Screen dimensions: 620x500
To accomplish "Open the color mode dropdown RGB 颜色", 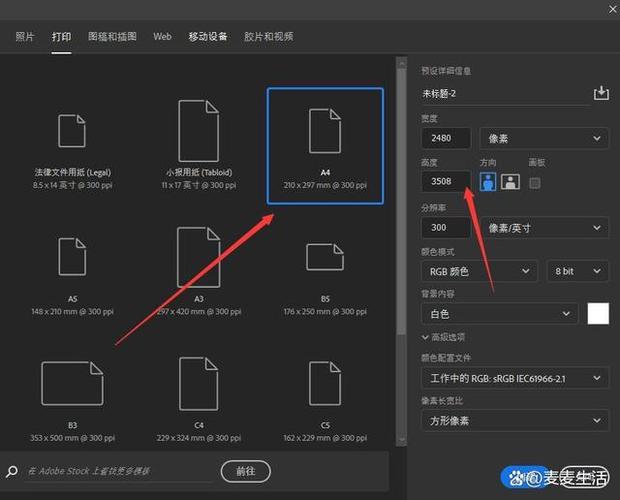I will point(479,271).
